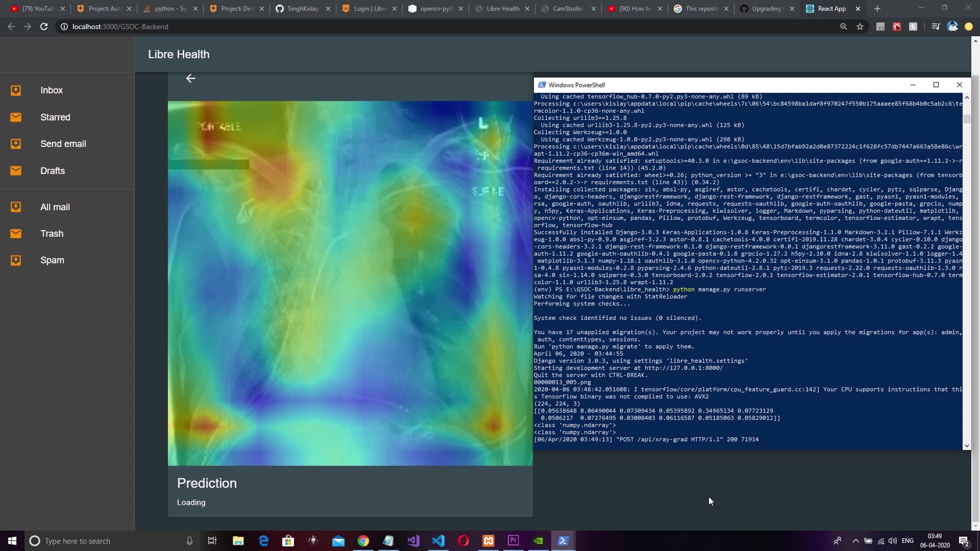The height and width of the screenshot is (551, 980).
Task: Click the localhost address bar URL
Action: tap(120, 27)
